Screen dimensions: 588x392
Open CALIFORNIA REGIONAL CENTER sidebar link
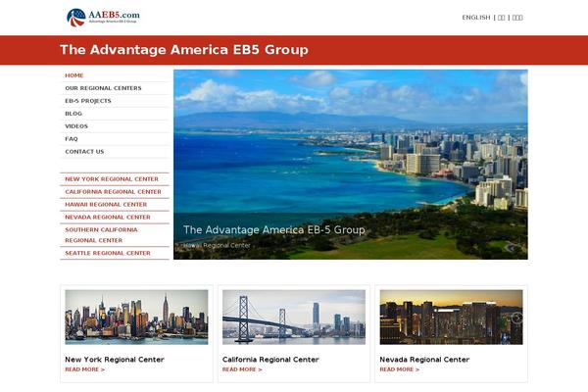click(x=114, y=192)
